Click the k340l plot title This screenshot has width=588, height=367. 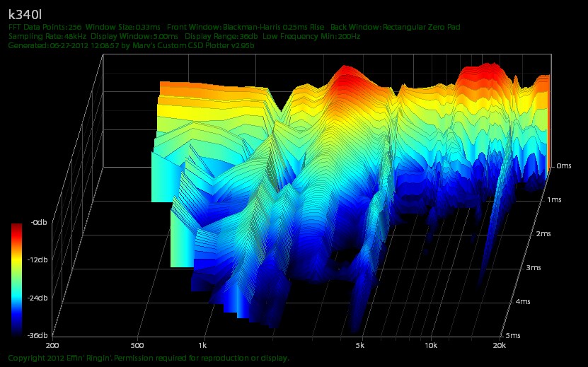pos(25,15)
